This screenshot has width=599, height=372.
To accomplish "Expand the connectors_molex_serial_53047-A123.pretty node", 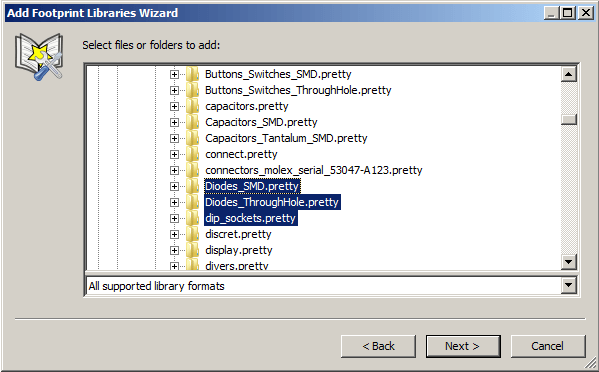I will coord(174,170).
